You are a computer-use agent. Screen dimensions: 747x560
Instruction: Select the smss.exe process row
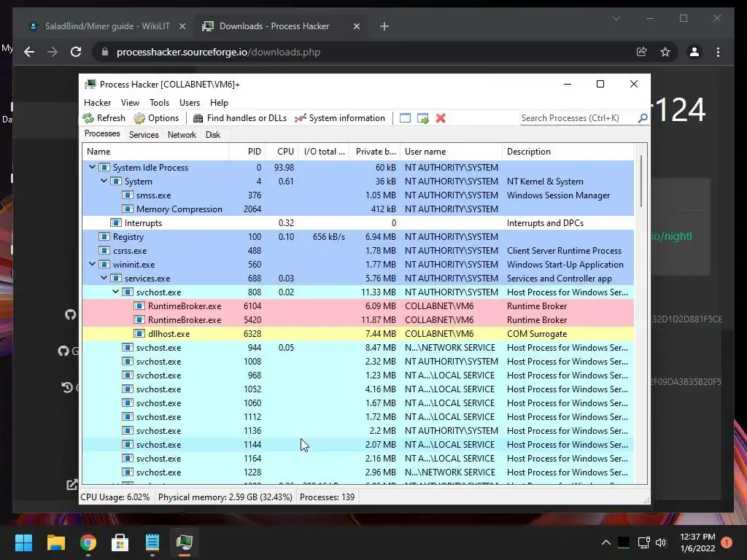coord(358,195)
